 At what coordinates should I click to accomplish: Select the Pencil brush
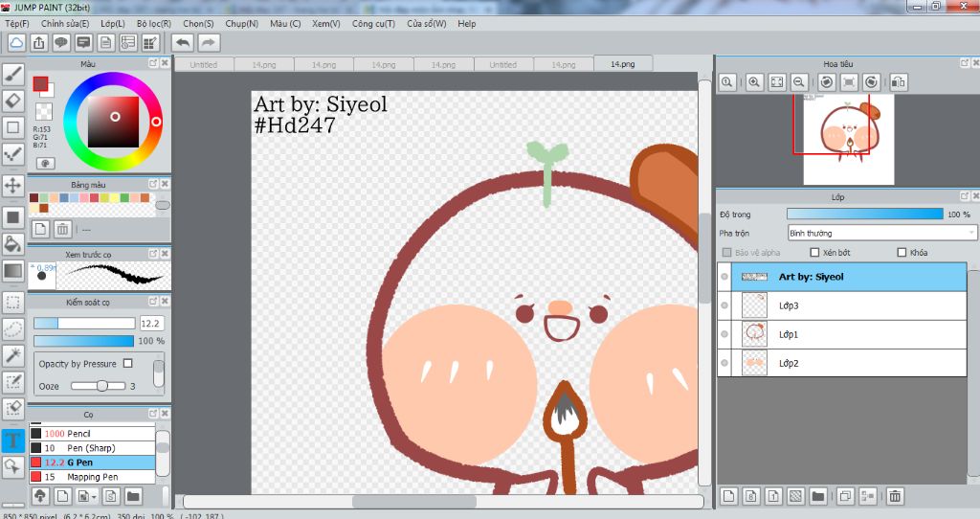[x=92, y=434]
